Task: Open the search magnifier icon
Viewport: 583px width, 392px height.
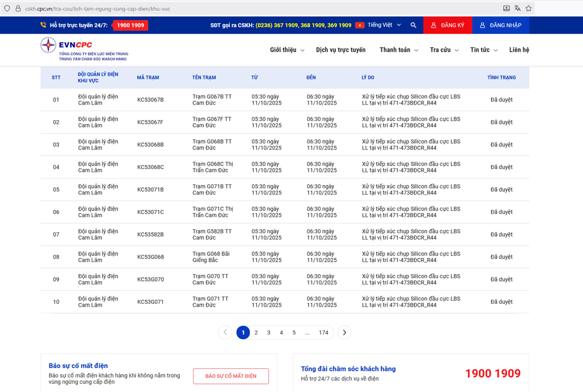Action: pos(413,25)
